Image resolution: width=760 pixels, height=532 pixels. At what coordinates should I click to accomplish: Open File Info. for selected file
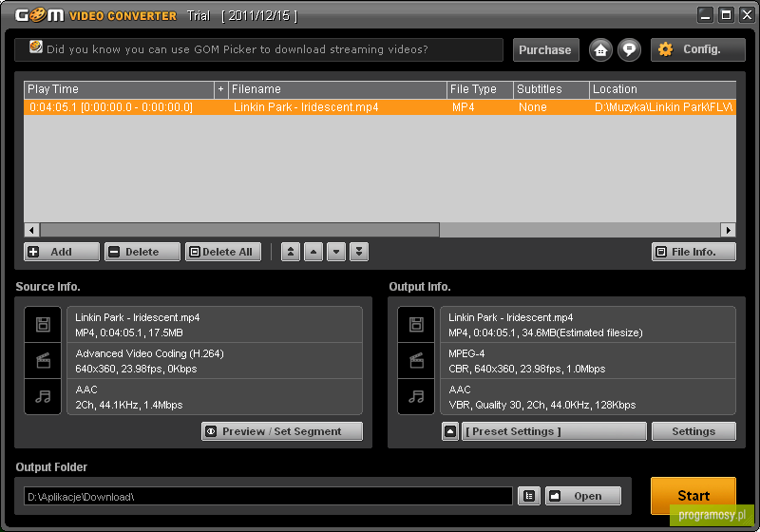[693, 252]
